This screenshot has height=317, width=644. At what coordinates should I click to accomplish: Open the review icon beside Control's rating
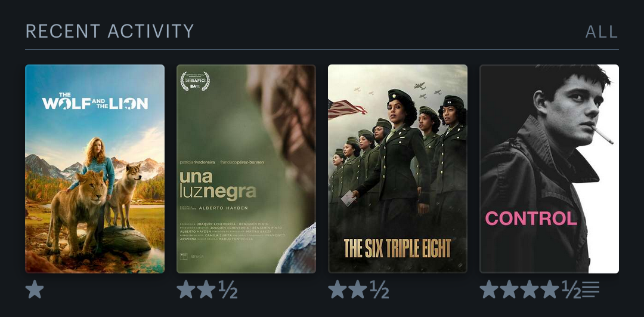(590, 290)
